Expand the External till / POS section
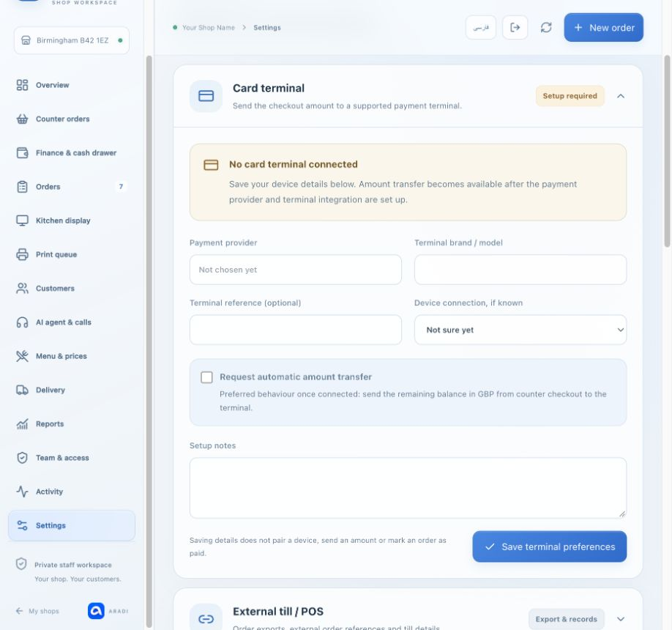 click(x=620, y=619)
